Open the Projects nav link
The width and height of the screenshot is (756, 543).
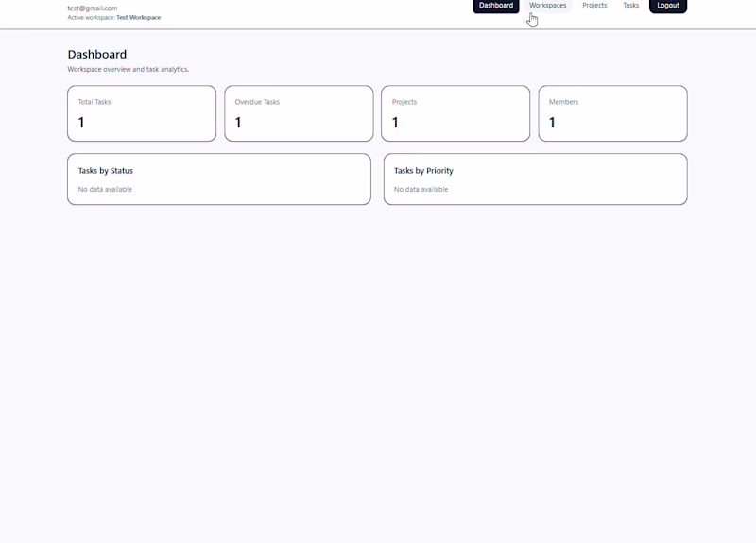(x=594, y=6)
